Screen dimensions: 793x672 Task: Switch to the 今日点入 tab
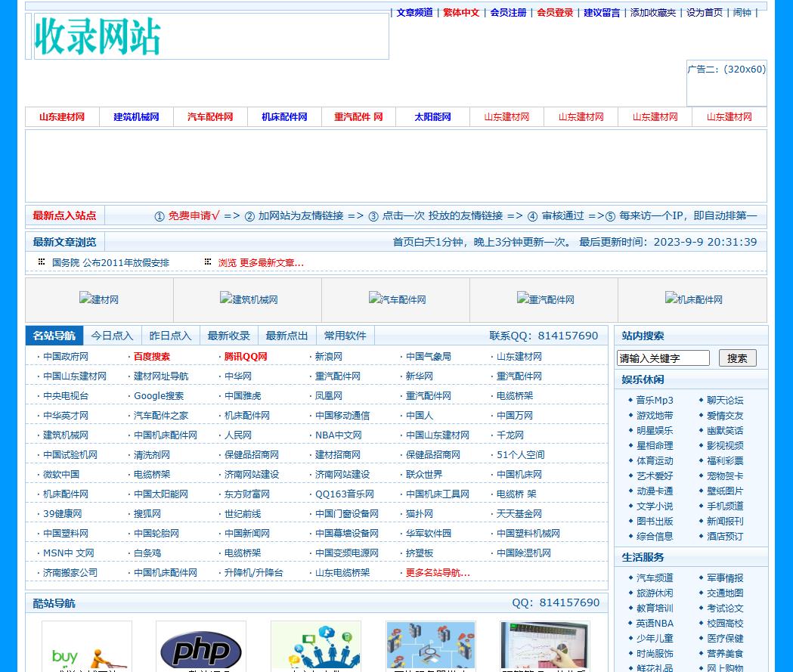pos(113,336)
